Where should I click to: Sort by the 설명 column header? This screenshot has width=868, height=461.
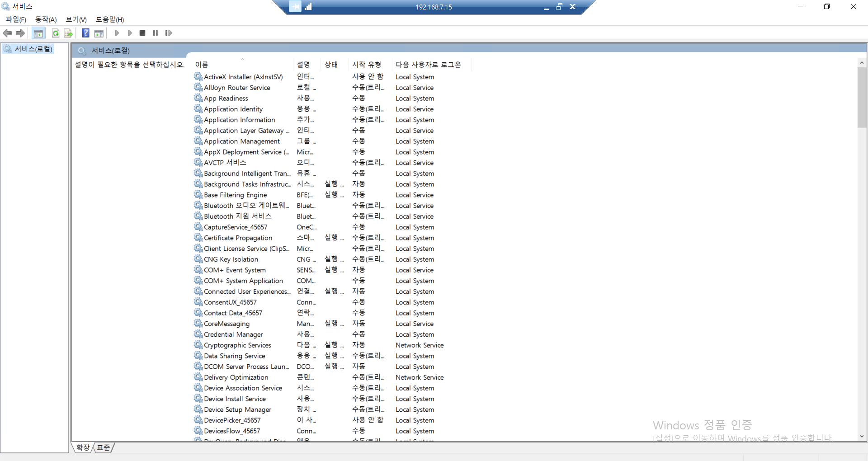point(307,65)
